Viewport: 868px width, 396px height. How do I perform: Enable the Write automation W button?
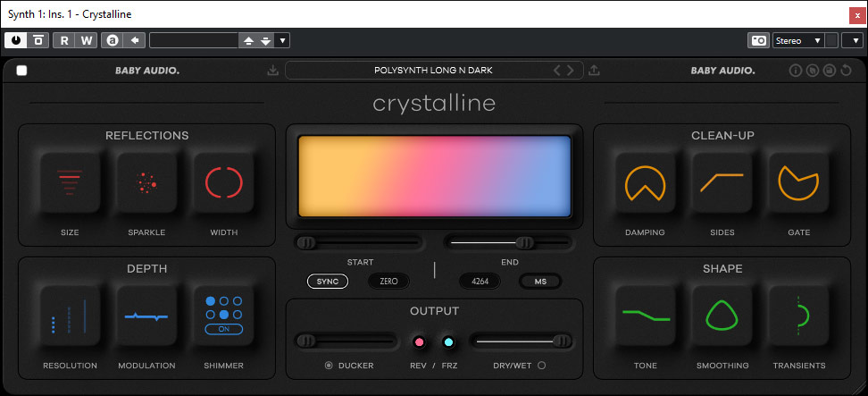click(87, 40)
